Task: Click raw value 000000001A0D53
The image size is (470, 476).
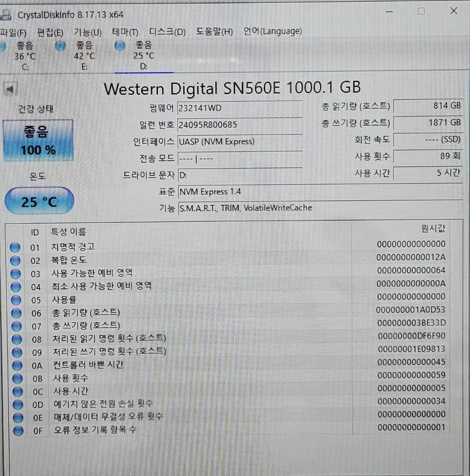Action: 411,309
